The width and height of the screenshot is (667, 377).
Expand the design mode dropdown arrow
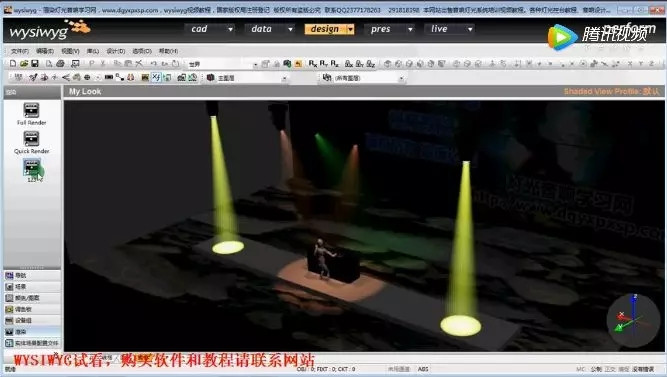click(x=351, y=29)
